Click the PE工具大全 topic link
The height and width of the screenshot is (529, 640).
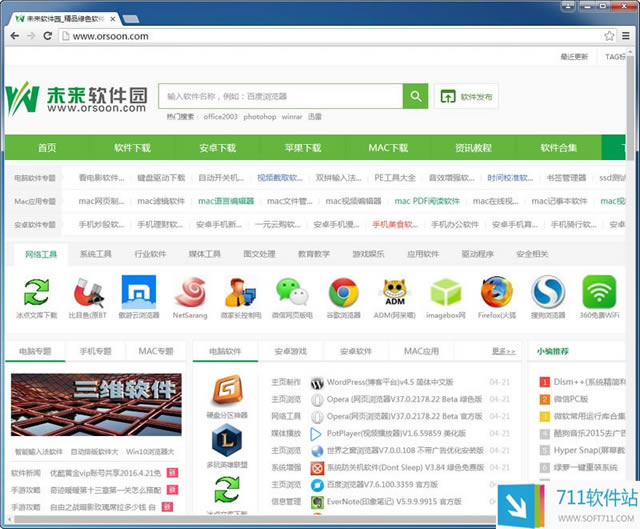point(395,178)
